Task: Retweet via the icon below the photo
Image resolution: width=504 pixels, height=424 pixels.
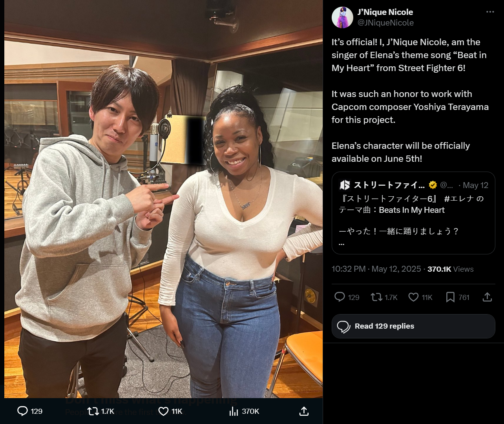Action: [93, 411]
